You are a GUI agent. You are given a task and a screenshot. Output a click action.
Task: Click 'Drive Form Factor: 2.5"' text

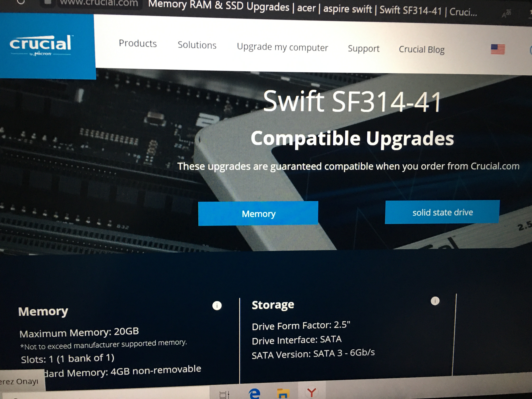point(301,326)
